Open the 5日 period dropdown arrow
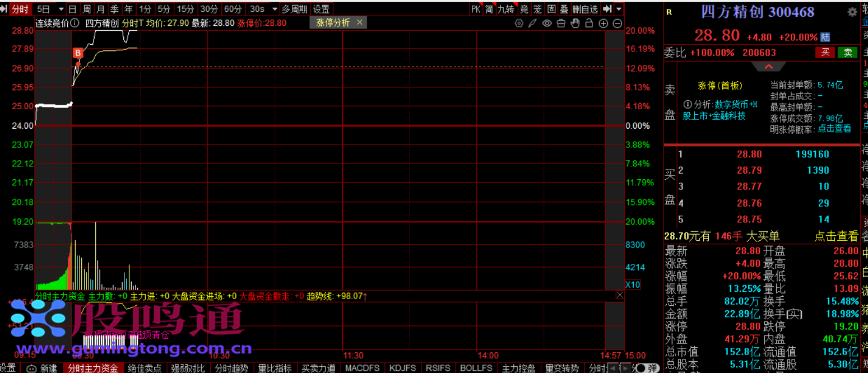The height and width of the screenshot is (373, 868). click(x=61, y=9)
